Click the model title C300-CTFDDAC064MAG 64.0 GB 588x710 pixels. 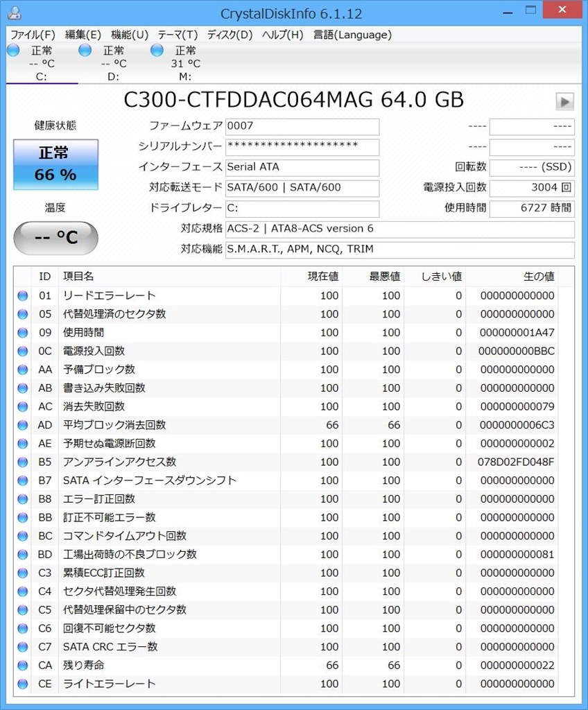pyautogui.click(x=293, y=100)
